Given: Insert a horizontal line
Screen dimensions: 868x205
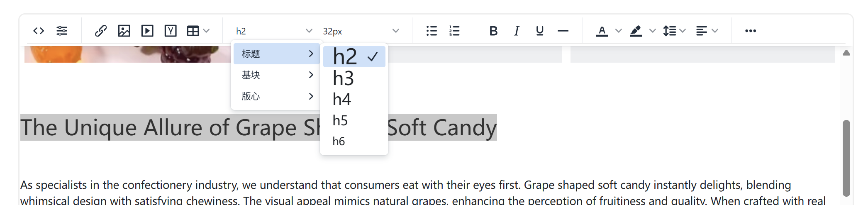Looking at the screenshot, I should click(563, 31).
